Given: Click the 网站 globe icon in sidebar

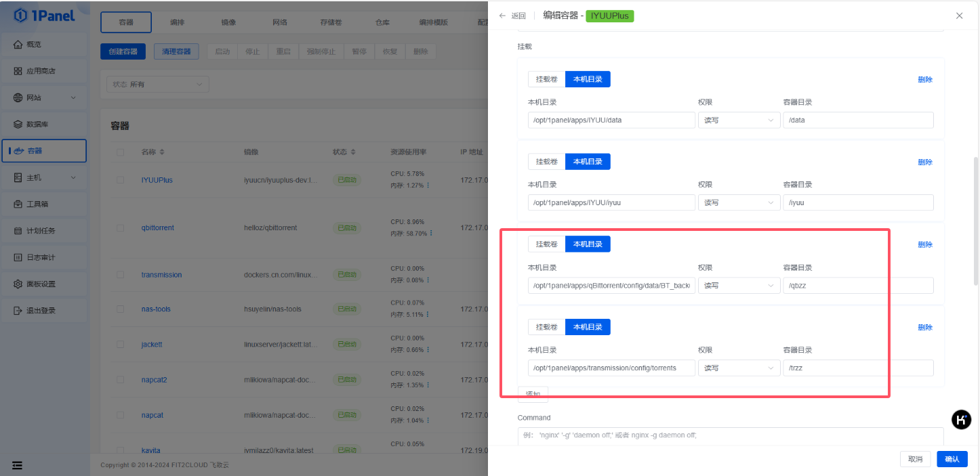Looking at the screenshot, I should click(x=18, y=98).
